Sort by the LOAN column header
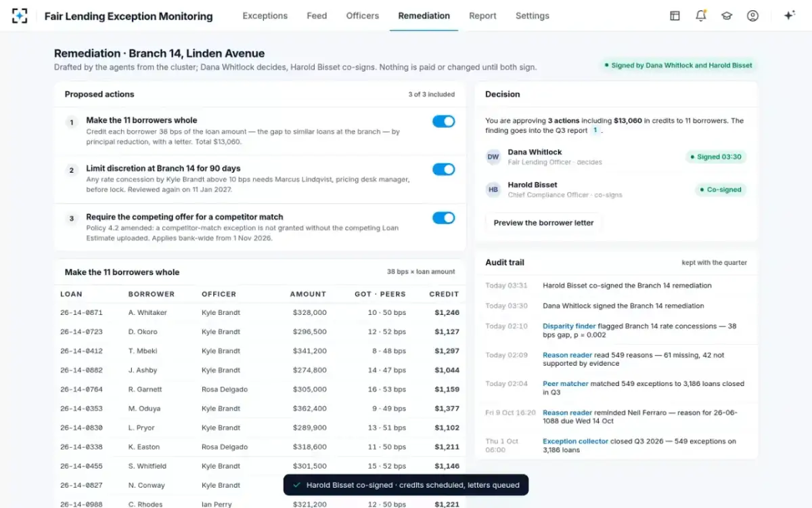Viewport: 812px width, 508px height. point(71,294)
